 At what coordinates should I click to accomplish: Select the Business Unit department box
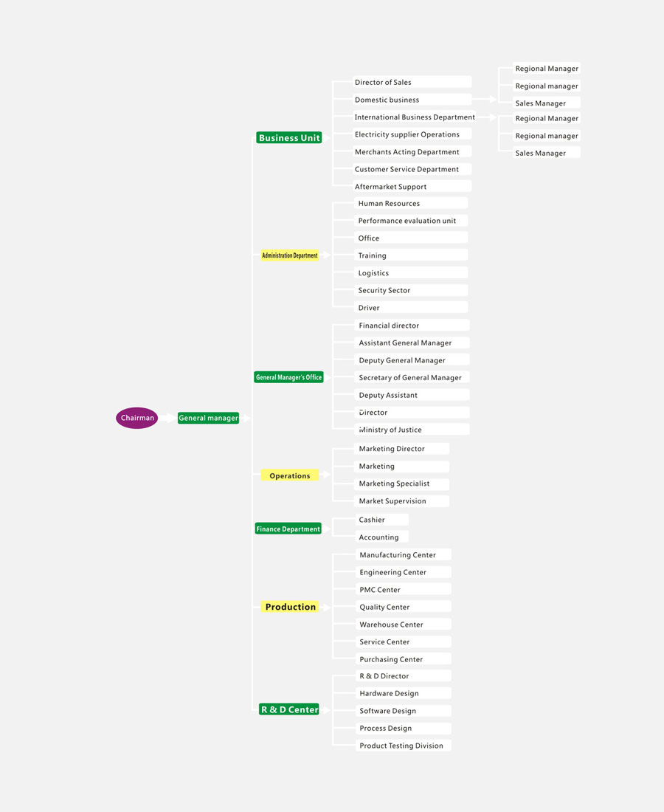point(289,137)
